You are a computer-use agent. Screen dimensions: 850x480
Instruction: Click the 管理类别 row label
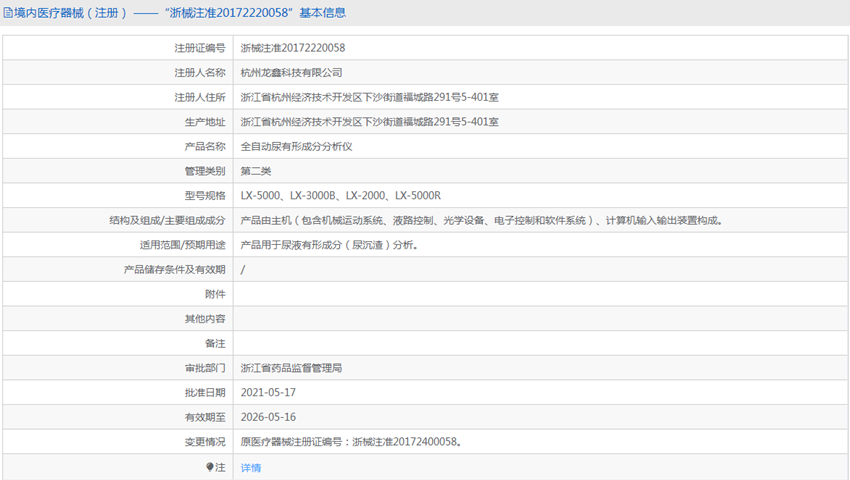[205, 171]
